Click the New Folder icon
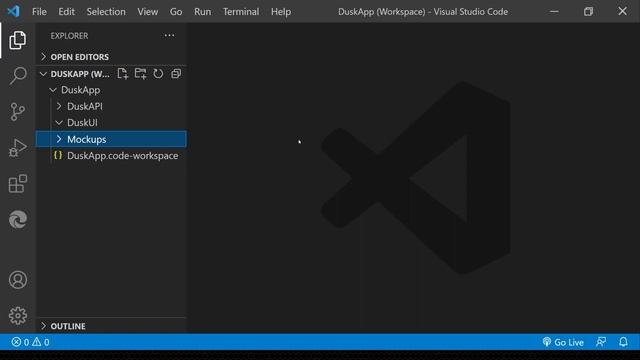This screenshot has height=360, width=640. [x=140, y=73]
